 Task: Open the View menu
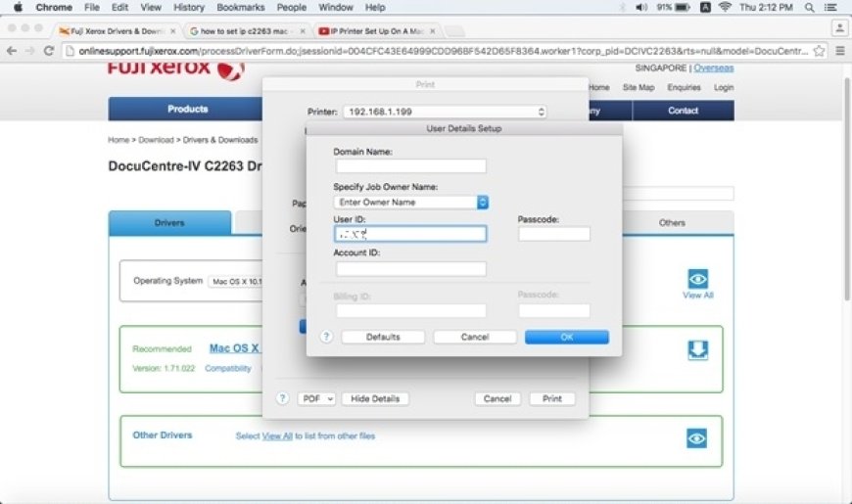pyautogui.click(x=151, y=8)
